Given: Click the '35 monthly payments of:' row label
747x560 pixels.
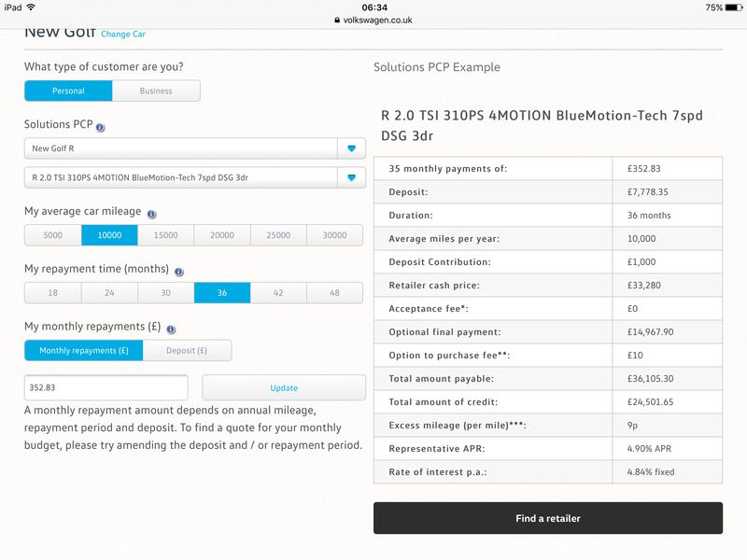Looking at the screenshot, I should pyautogui.click(x=448, y=169).
